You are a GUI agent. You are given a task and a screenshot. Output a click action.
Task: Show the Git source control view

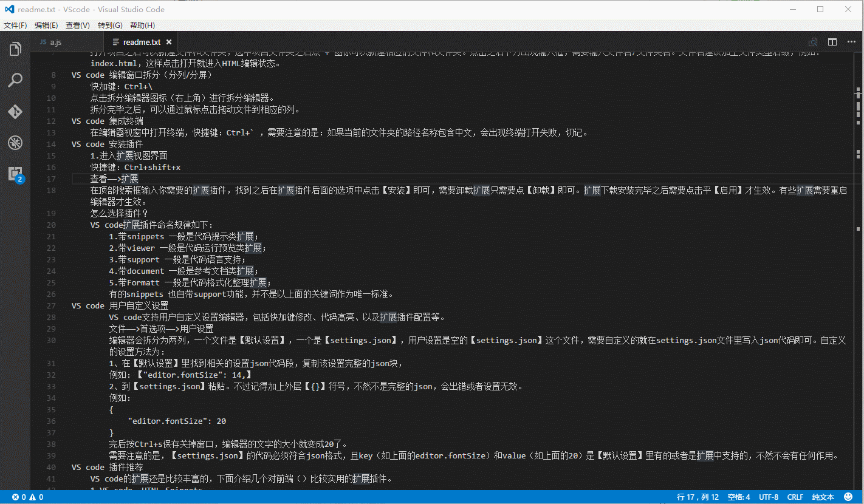click(x=15, y=112)
